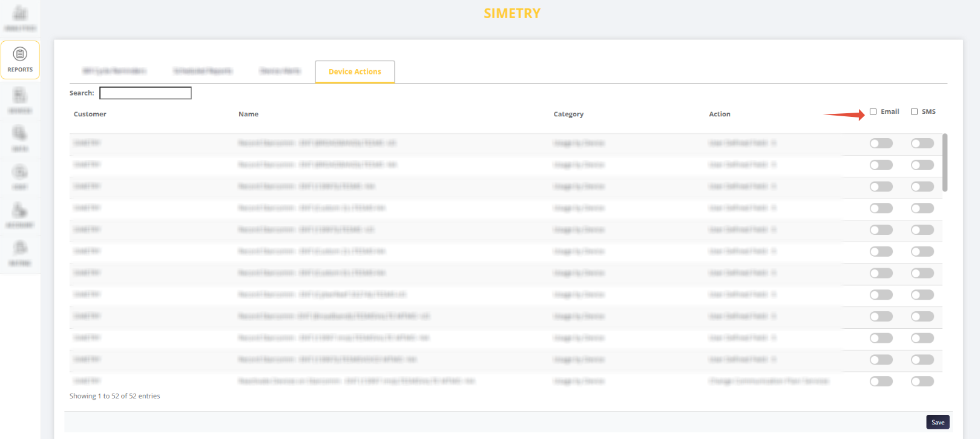Screen dimensions: 980x439
Task: Sort table by Name column header
Action: point(248,114)
